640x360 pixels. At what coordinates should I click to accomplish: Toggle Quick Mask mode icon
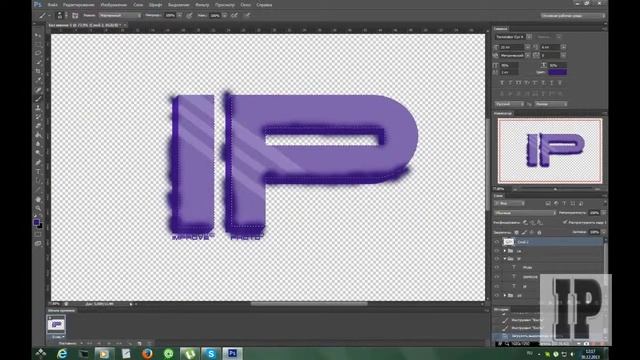pyautogui.click(x=38, y=234)
